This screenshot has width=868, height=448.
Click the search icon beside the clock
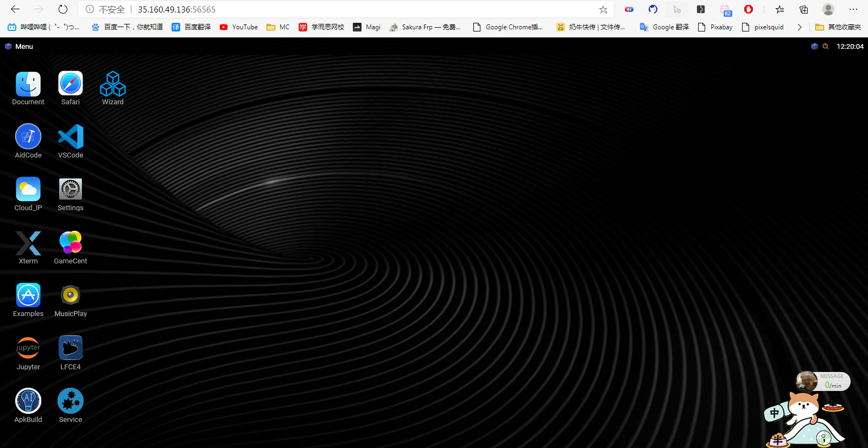coord(826,47)
